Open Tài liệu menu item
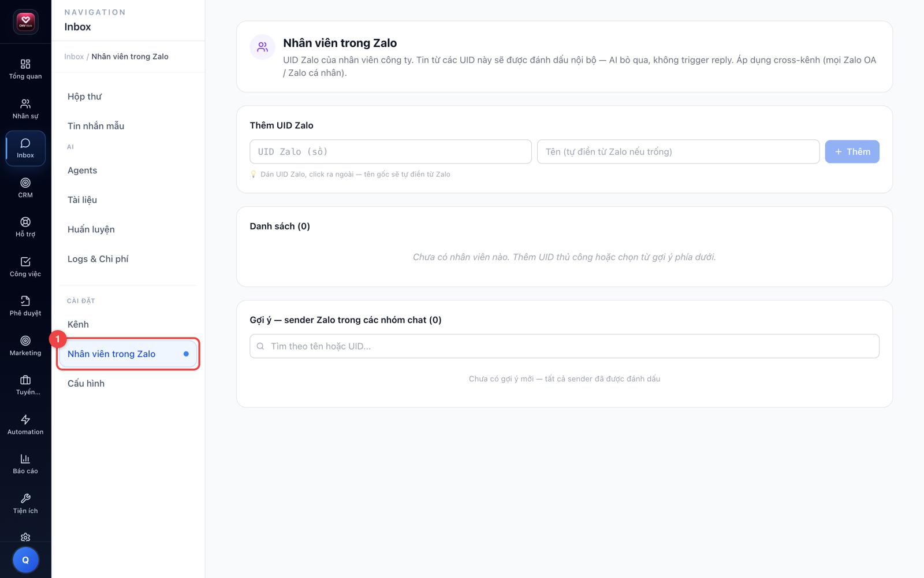Screen dimensions: 924x578 (x=128, y=200)
